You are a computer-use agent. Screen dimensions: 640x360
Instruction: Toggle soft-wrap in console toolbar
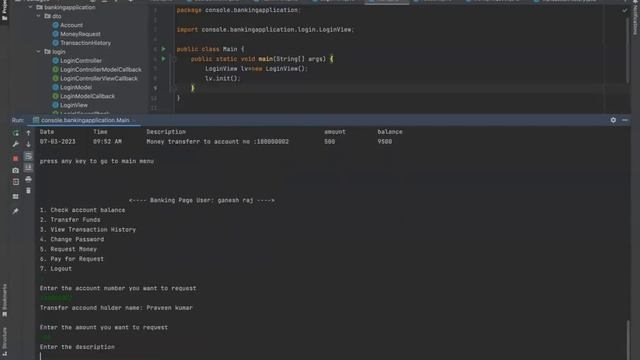point(28,156)
